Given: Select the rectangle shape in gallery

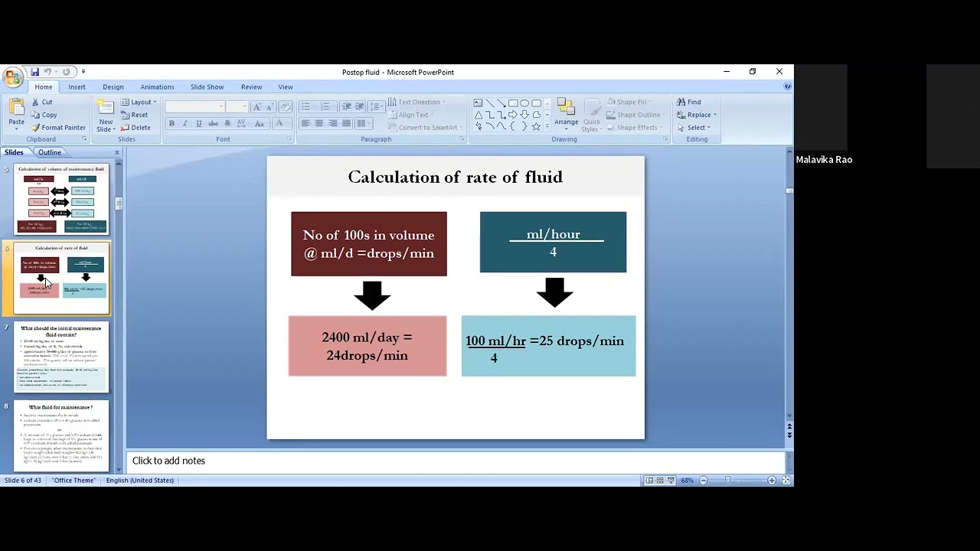Looking at the screenshot, I should click(512, 103).
